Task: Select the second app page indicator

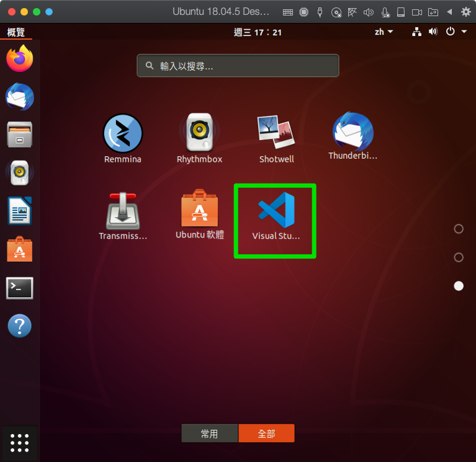Action: click(x=459, y=257)
